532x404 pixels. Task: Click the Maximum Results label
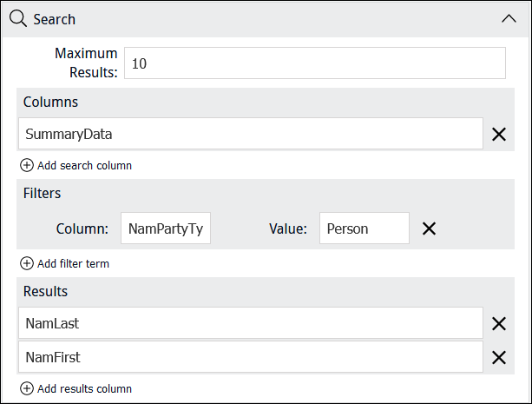[86, 63]
